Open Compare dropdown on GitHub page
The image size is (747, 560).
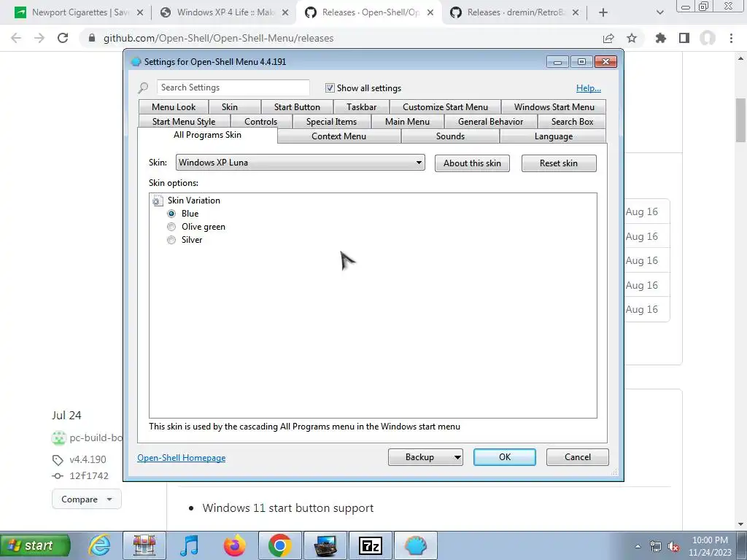click(x=86, y=499)
